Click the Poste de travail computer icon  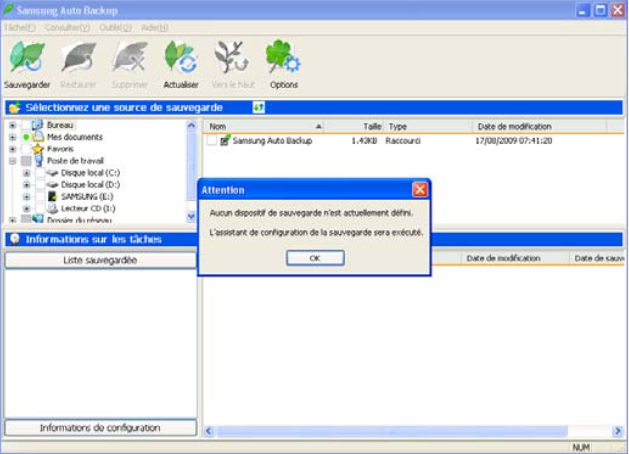click(39, 161)
